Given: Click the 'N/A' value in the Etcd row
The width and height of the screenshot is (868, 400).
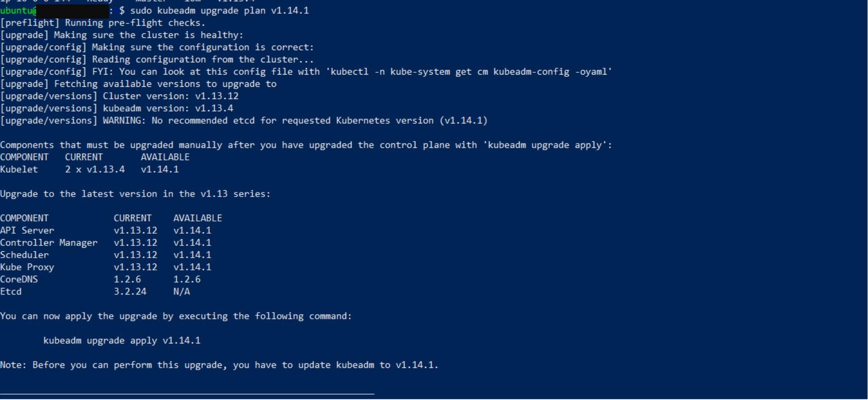Looking at the screenshot, I should pyautogui.click(x=181, y=291).
